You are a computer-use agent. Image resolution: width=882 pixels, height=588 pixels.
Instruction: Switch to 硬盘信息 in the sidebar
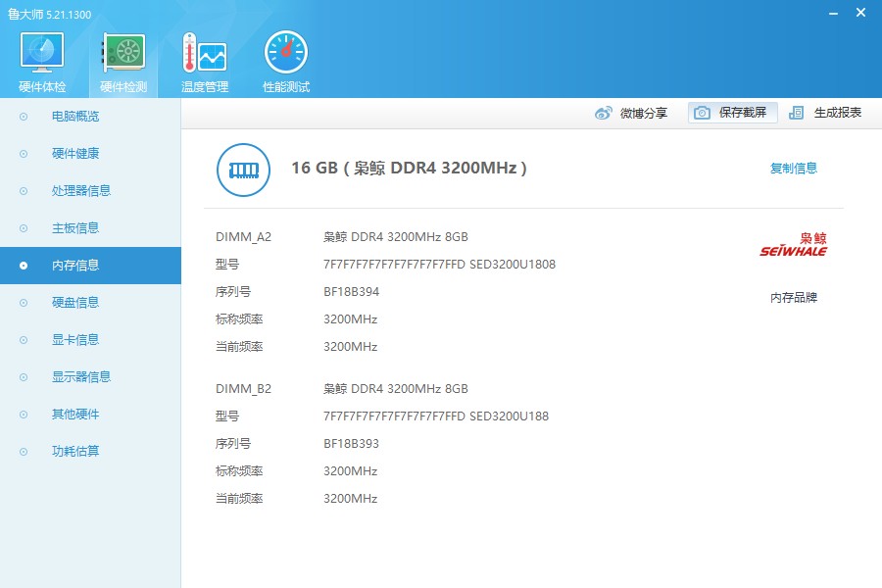(x=75, y=303)
